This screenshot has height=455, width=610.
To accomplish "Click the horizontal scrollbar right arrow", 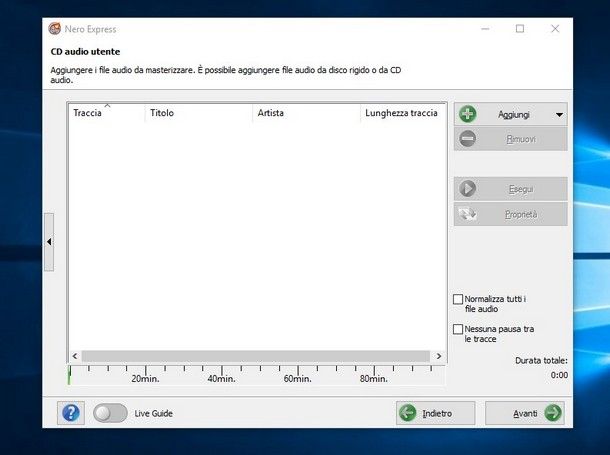I will pyautogui.click(x=439, y=356).
